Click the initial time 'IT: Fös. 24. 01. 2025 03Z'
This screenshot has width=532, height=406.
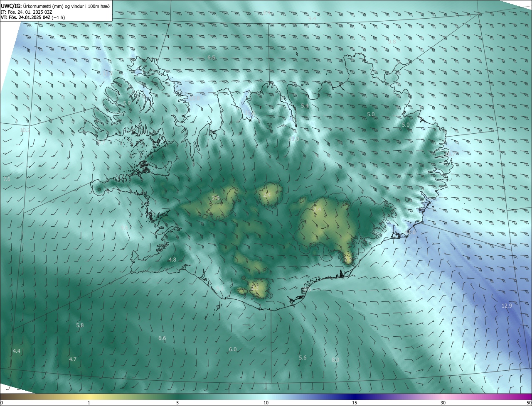26,12
